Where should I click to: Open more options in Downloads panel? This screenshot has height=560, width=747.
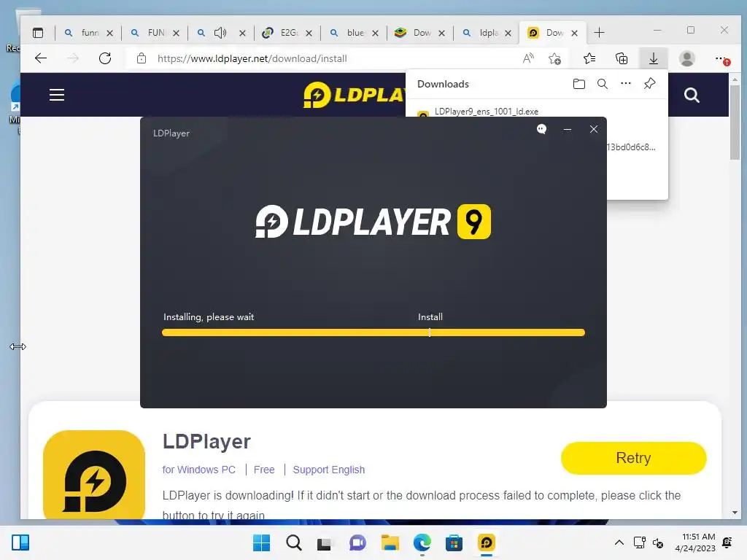625,84
